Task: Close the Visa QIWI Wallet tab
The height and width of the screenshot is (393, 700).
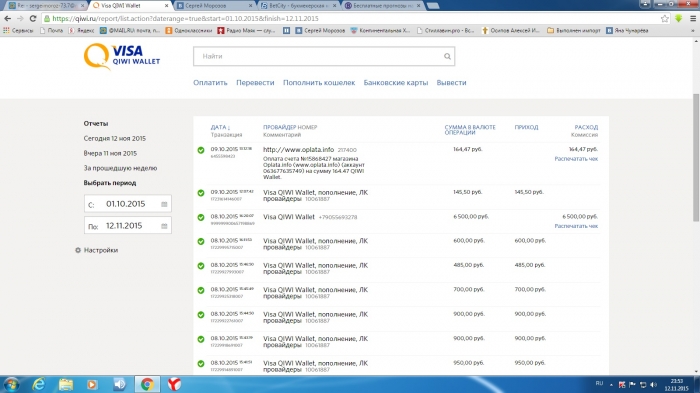Action: coord(167,6)
